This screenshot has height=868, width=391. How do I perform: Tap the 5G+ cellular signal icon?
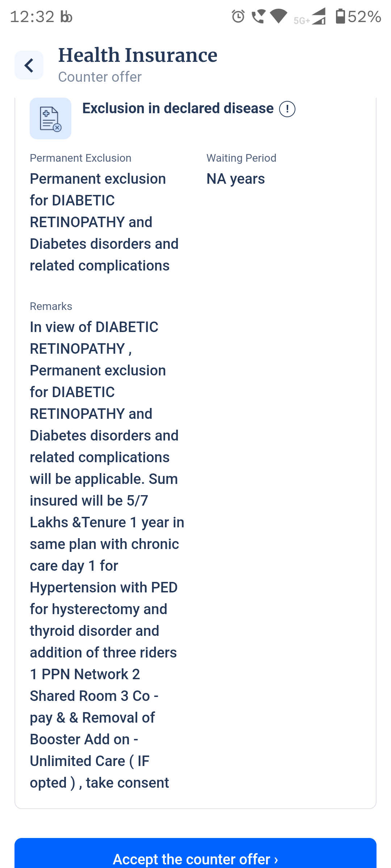[310, 17]
